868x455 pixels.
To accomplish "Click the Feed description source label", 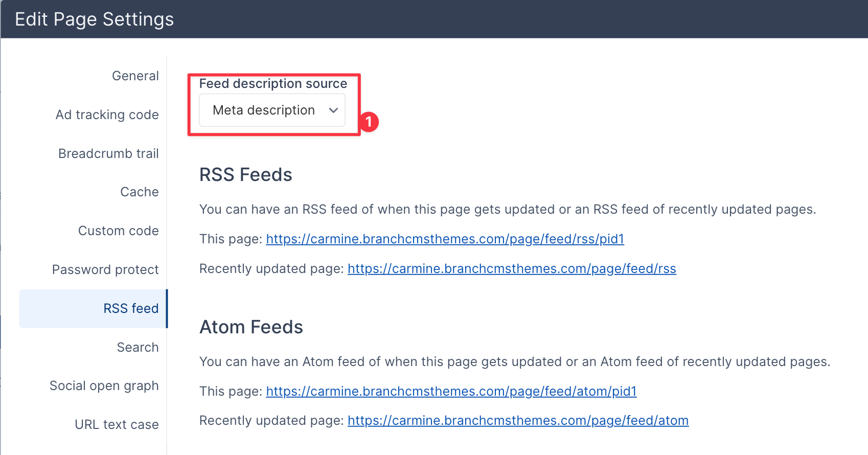I will coord(273,83).
